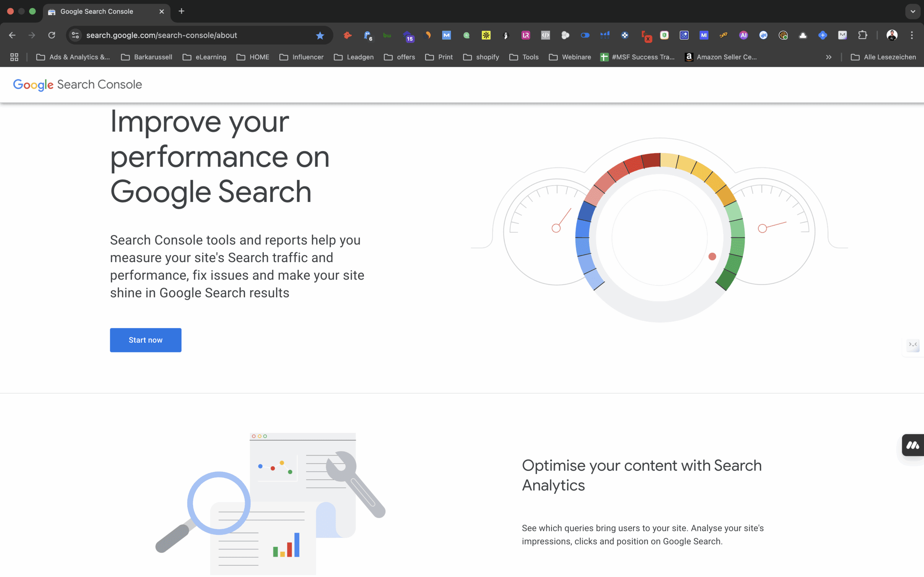This screenshot has width=924, height=577.
Task: Click the bookmark star icon in address bar
Action: [x=320, y=35]
